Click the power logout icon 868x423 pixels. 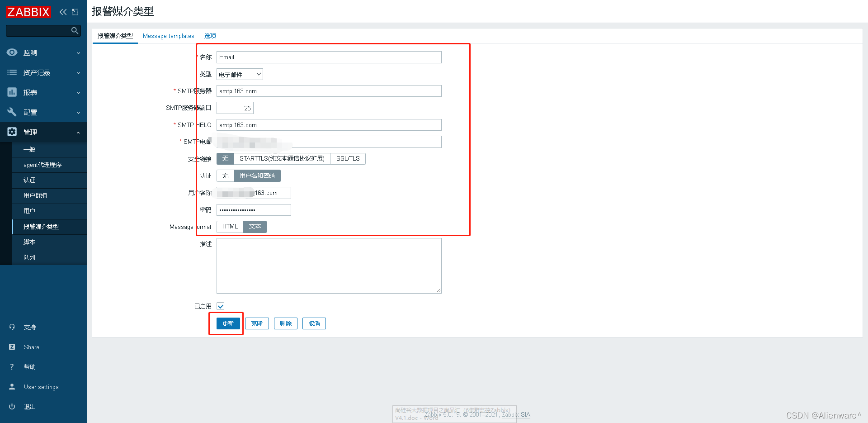coord(12,407)
